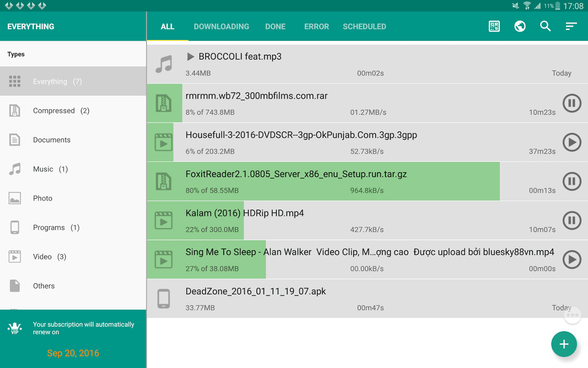Resume the Sing Me To Sleep download
The image size is (588, 368).
pyautogui.click(x=572, y=260)
